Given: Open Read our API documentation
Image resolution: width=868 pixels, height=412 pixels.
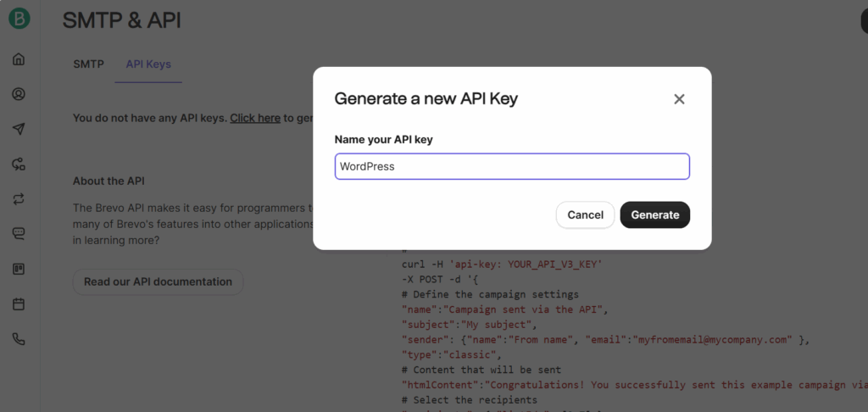Looking at the screenshot, I should pyautogui.click(x=158, y=281).
